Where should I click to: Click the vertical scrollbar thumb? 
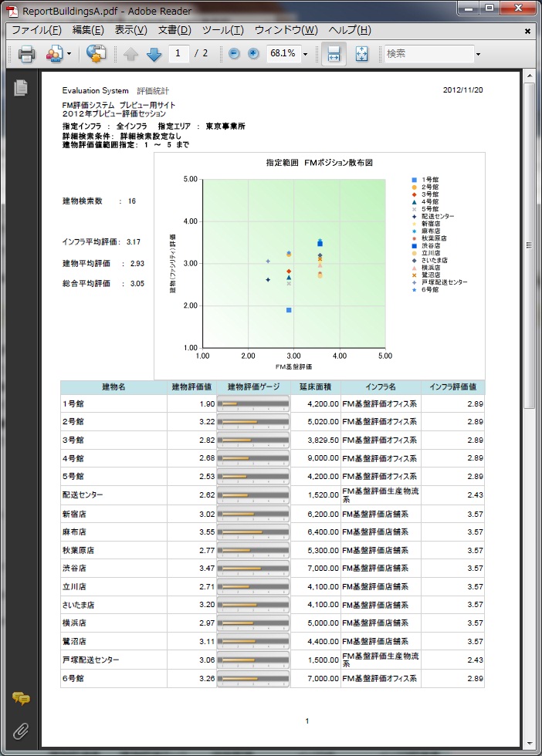pos(530,245)
